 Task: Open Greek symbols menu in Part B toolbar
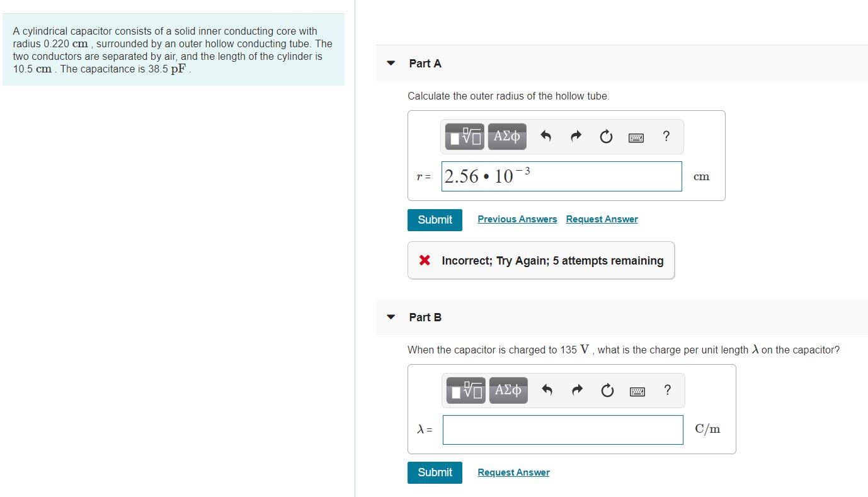tap(508, 391)
